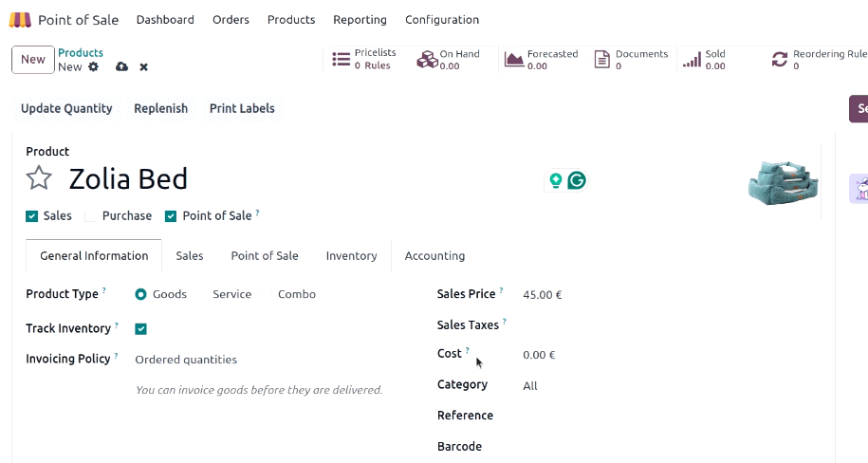The width and height of the screenshot is (868, 463).
Task: Open the Forecasted quantity report
Action: (541, 59)
